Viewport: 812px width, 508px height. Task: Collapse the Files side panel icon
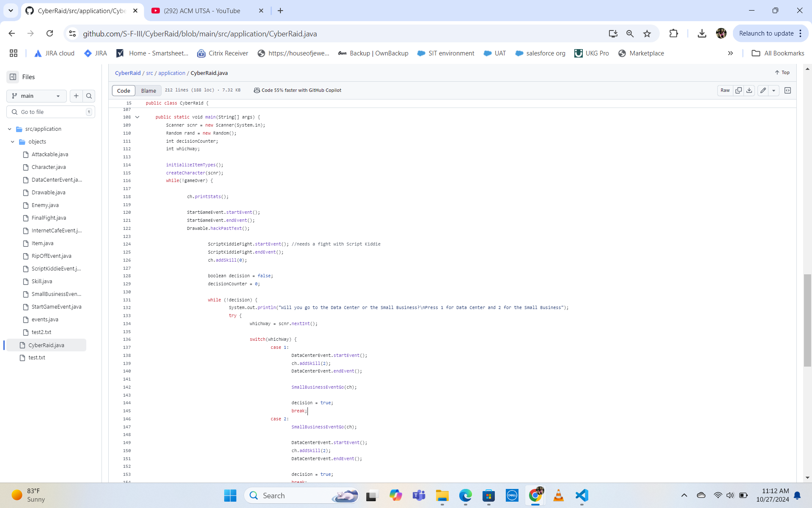click(x=13, y=77)
